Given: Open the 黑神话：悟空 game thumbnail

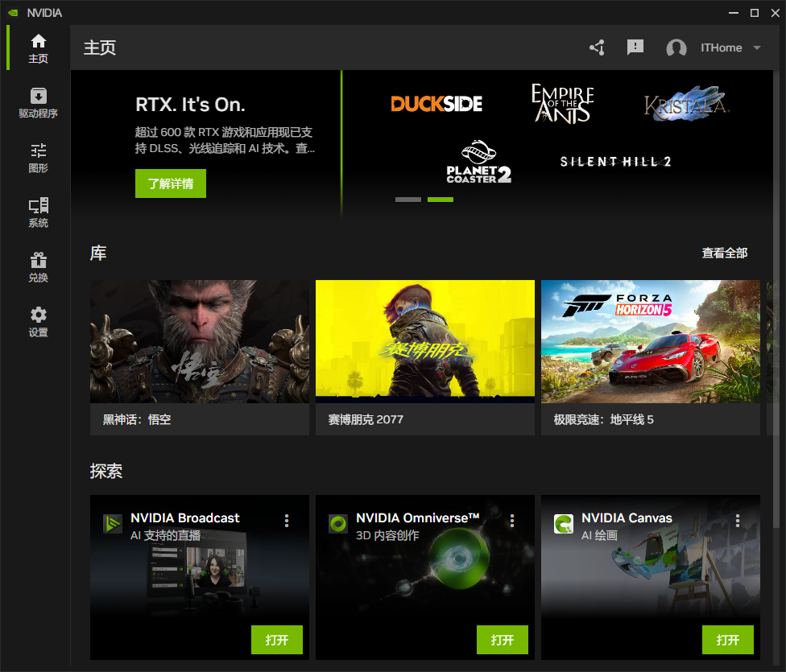Looking at the screenshot, I should [199, 340].
